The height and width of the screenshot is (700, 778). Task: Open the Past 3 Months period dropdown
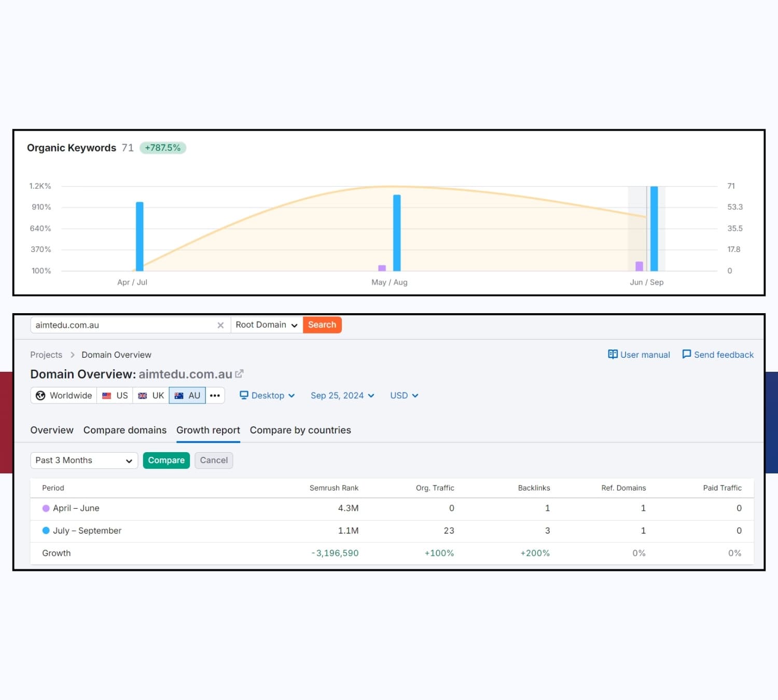pos(84,460)
